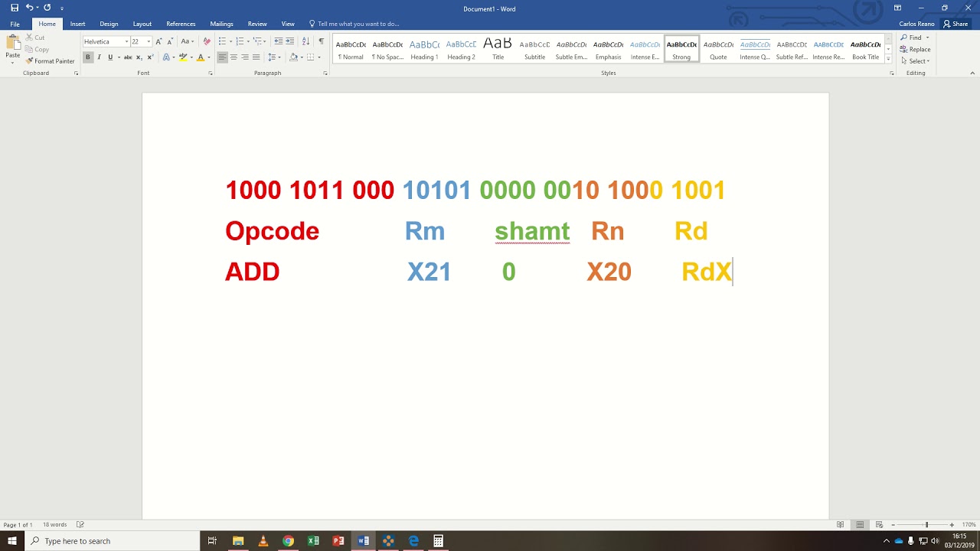
Task: Toggle Italic formatting
Action: (99, 57)
